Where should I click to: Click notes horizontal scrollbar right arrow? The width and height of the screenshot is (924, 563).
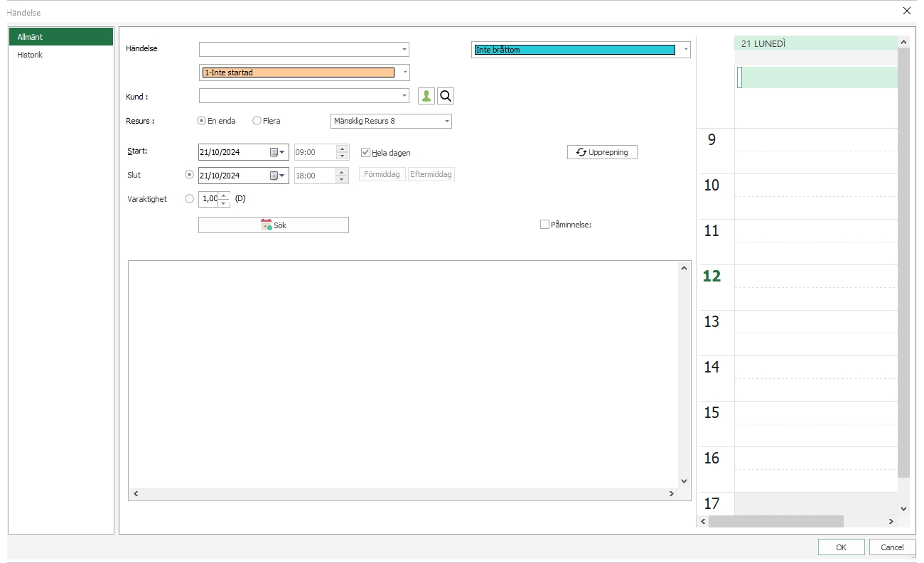pos(671,493)
